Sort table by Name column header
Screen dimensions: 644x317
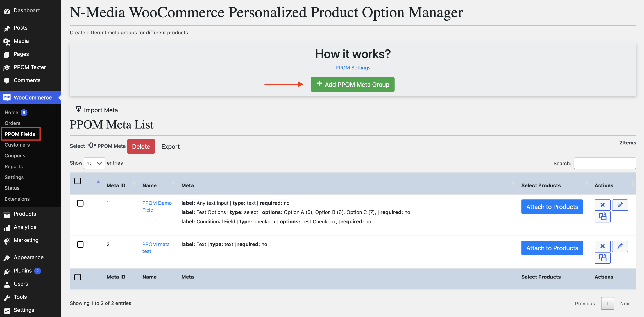[x=149, y=185]
